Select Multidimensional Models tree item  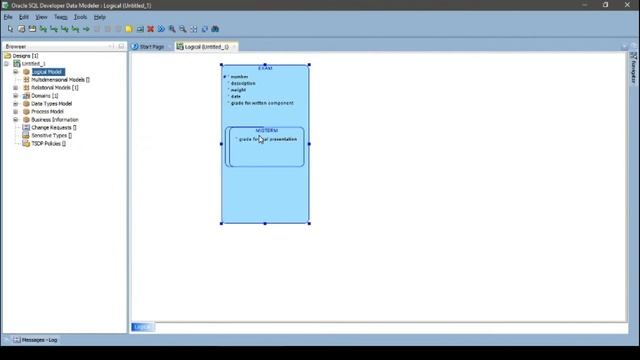pos(60,80)
